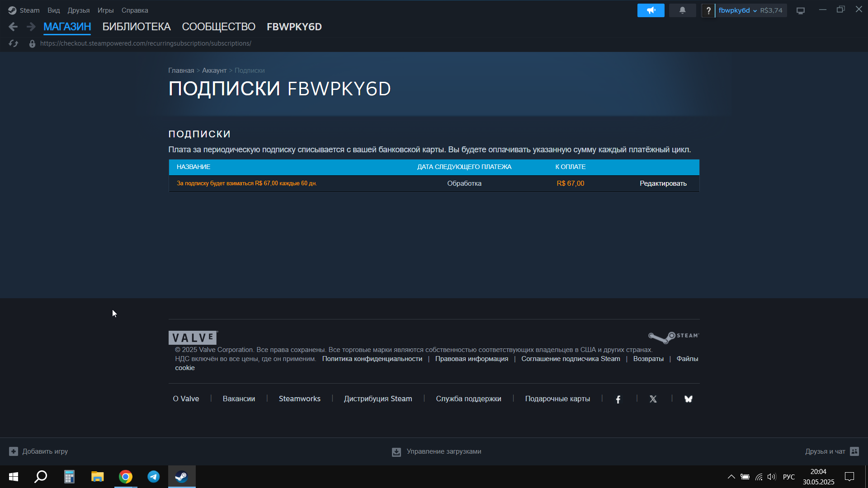Click the РУС language indicator
The height and width of the screenshot is (488, 868).
[789, 477]
